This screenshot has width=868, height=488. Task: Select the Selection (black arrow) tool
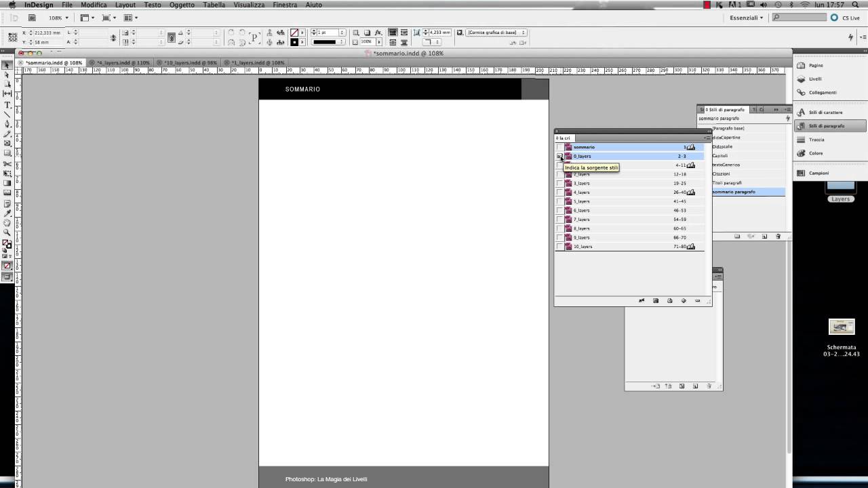coord(7,65)
